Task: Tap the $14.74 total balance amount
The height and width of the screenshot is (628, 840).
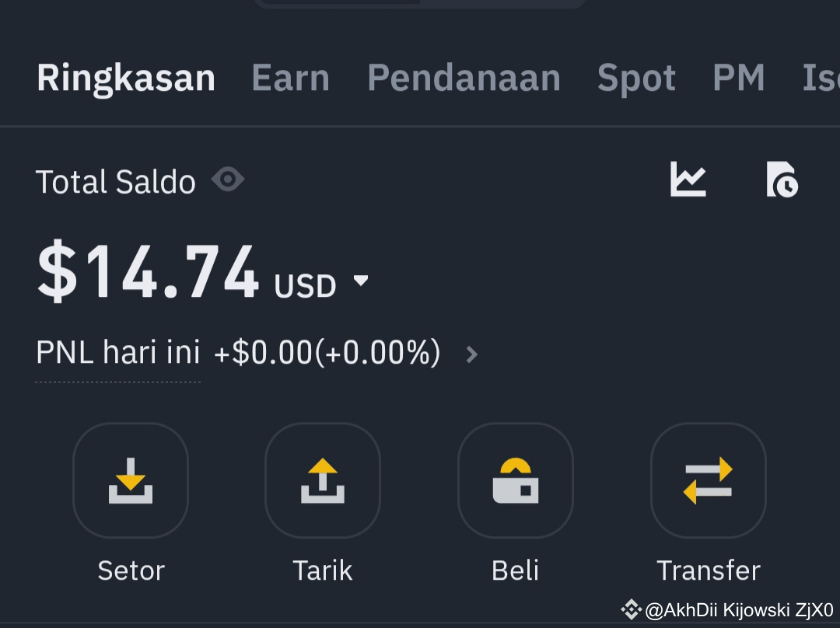Action: coord(148,274)
